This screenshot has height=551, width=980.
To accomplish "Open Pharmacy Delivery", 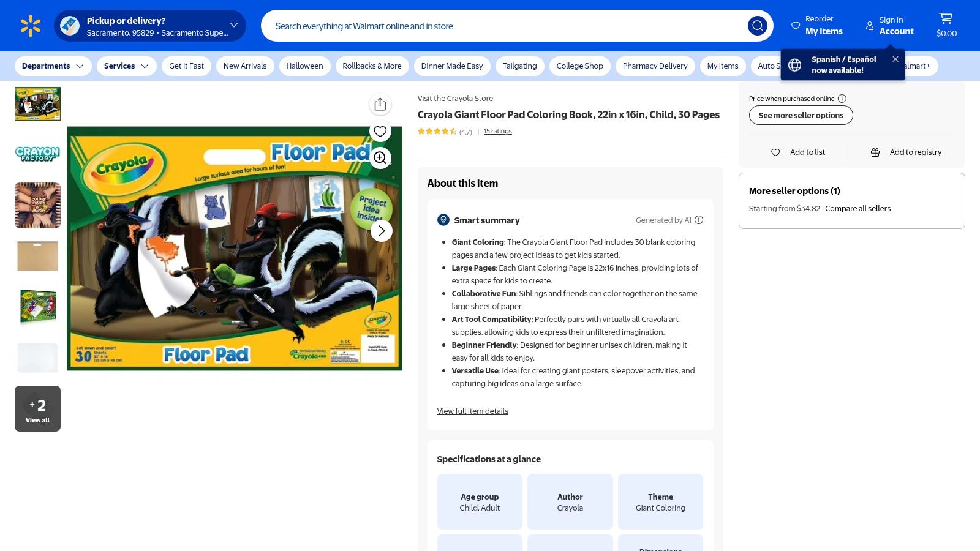I will coord(655,66).
